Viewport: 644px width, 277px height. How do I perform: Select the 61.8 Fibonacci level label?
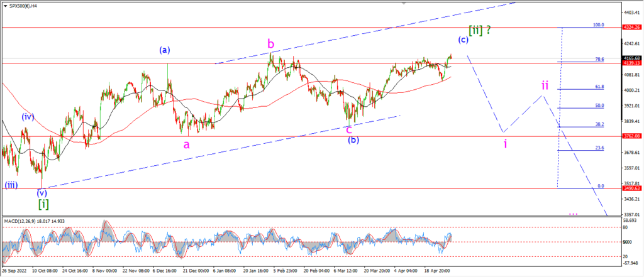599,87
